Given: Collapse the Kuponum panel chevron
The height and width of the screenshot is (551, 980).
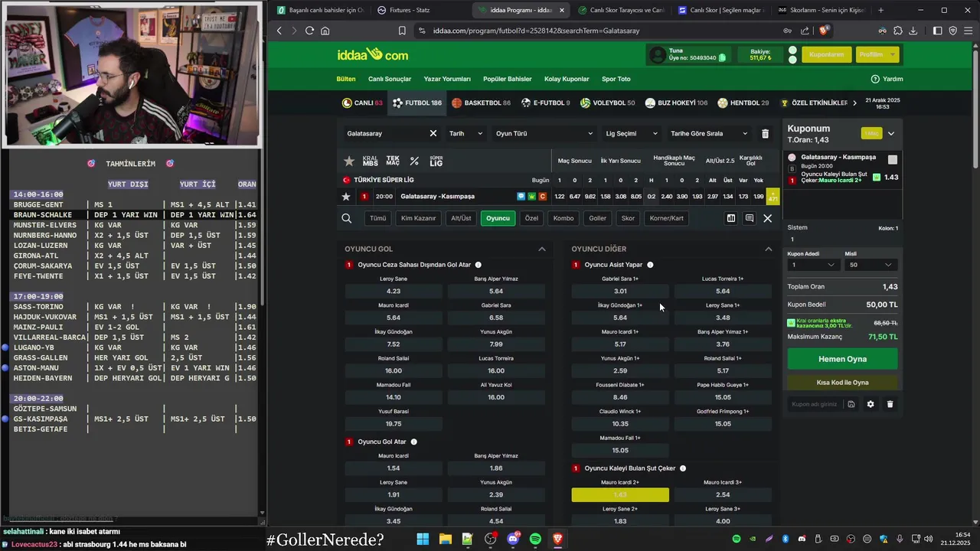Looking at the screenshot, I should pyautogui.click(x=891, y=133).
